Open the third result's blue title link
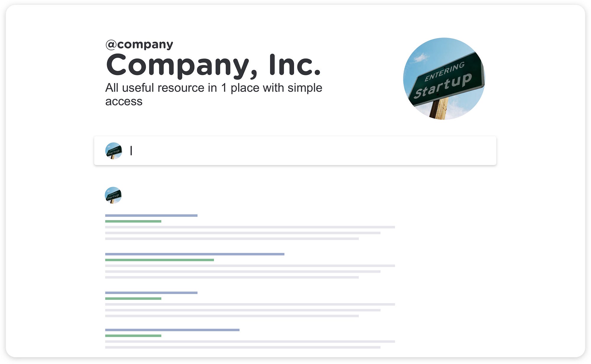This screenshot has width=591, height=364. coord(151,293)
